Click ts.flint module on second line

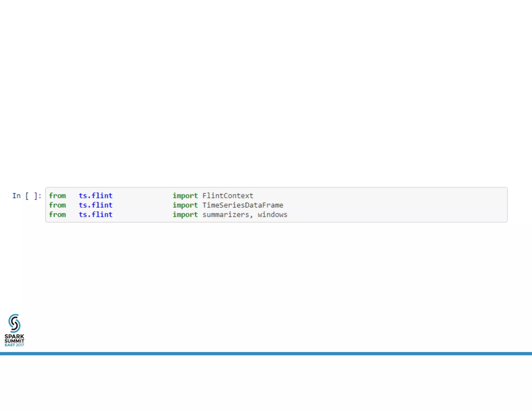(96, 205)
